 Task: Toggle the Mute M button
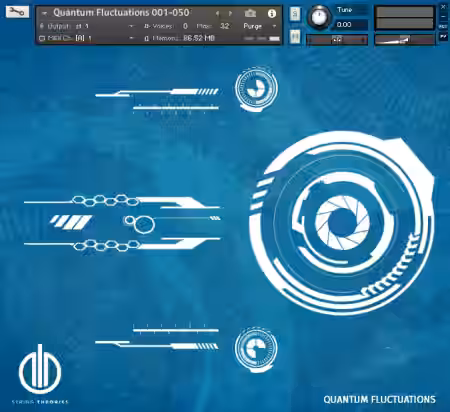pyautogui.click(x=295, y=36)
